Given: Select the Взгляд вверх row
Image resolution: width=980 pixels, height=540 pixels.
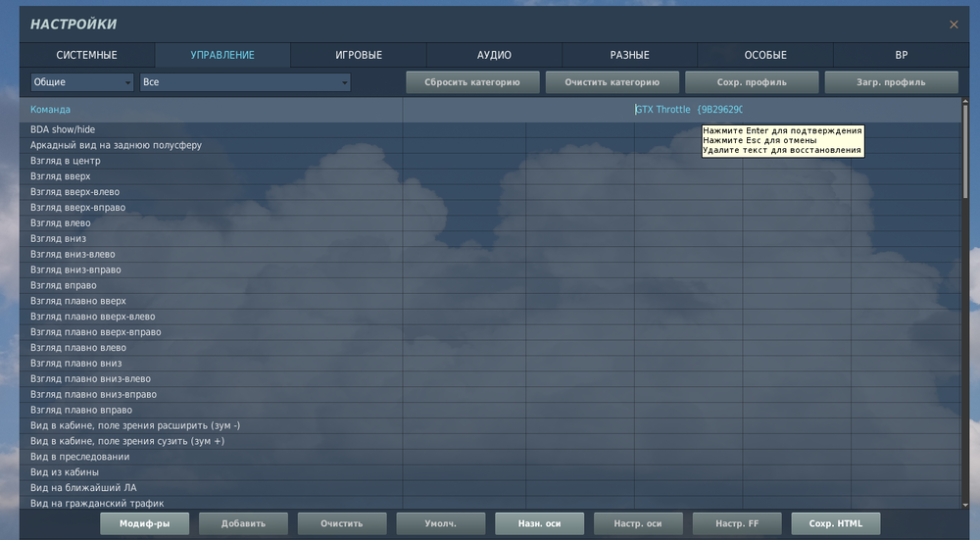Looking at the screenshot, I should [x=490, y=176].
